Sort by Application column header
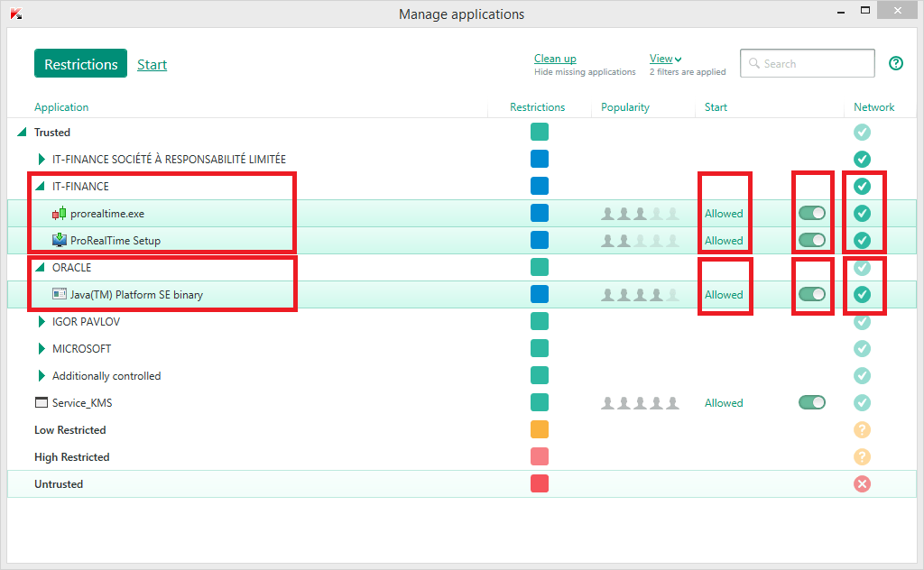 [61, 107]
